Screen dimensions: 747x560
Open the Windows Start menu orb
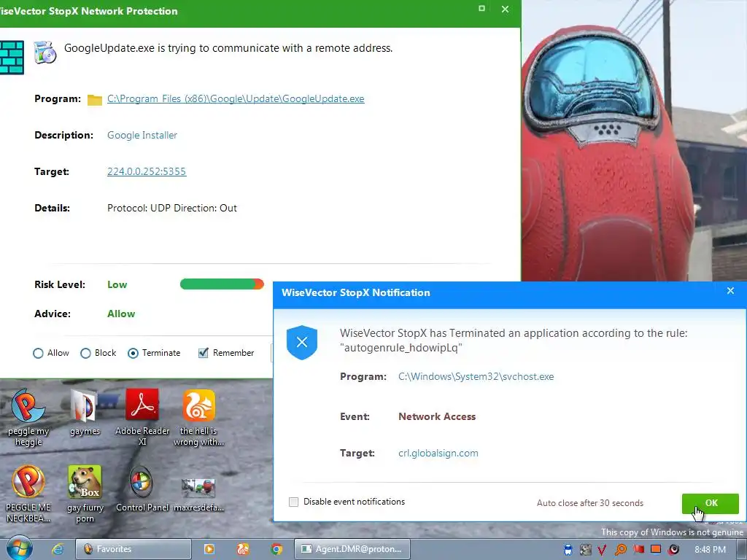19,548
